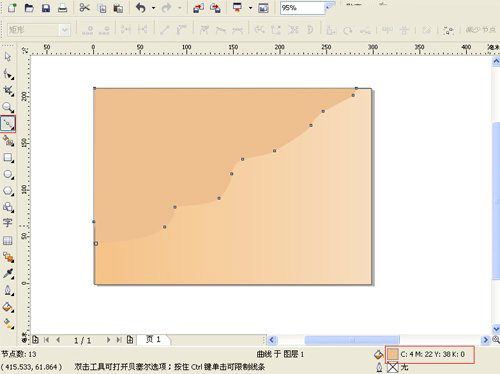Open the Fill bucket tool
Screen dimensions: 500x374
[x=8, y=307]
